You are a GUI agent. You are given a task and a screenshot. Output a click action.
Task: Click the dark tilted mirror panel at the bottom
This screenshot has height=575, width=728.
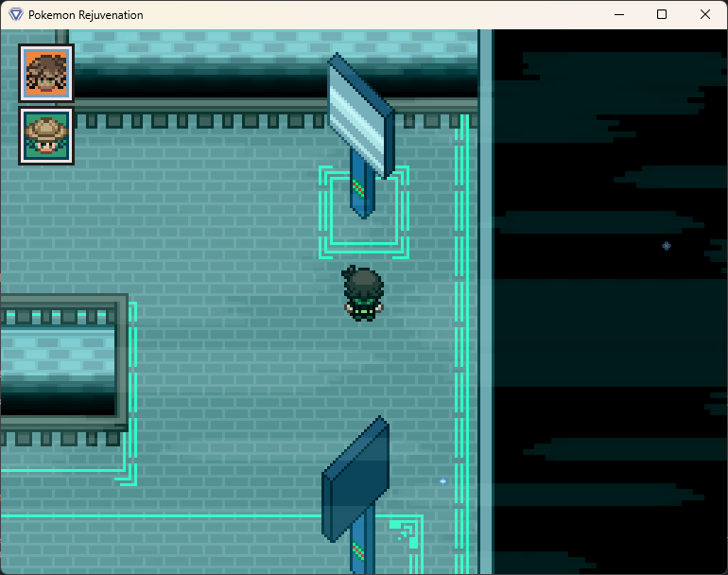pos(355,479)
